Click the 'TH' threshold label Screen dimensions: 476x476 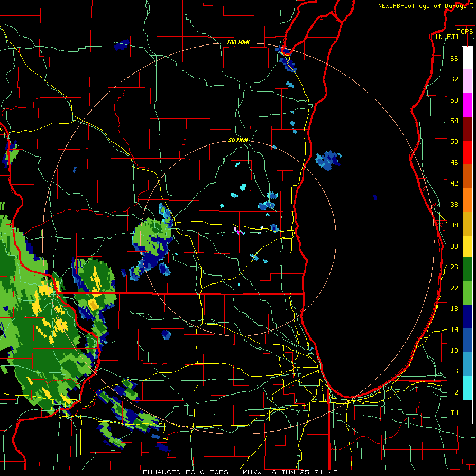454,413
